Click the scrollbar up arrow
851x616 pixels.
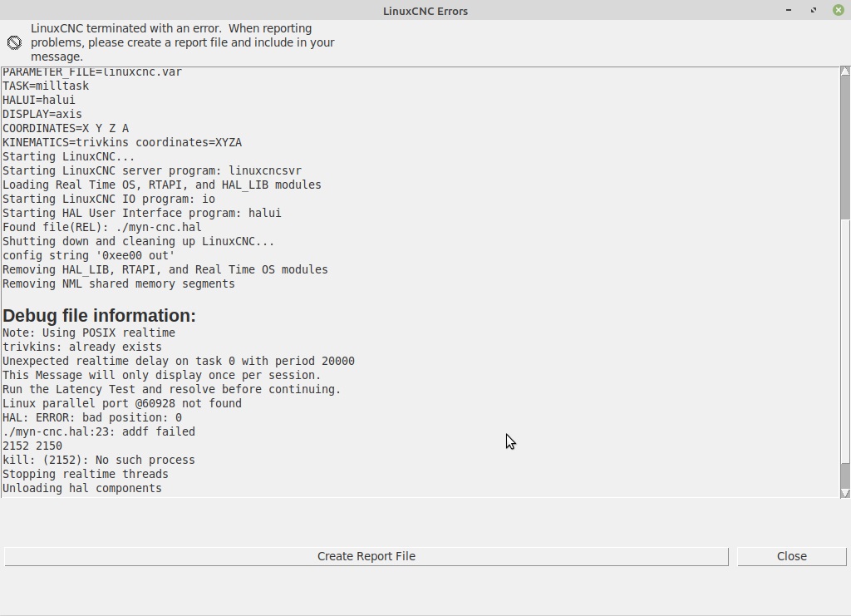(x=845, y=71)
